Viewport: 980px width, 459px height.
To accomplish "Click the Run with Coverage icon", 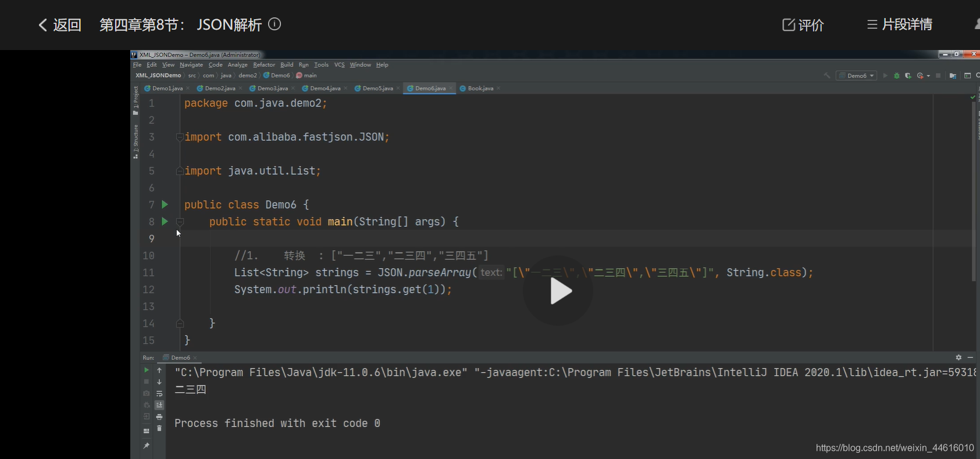I will click(908, 76).
